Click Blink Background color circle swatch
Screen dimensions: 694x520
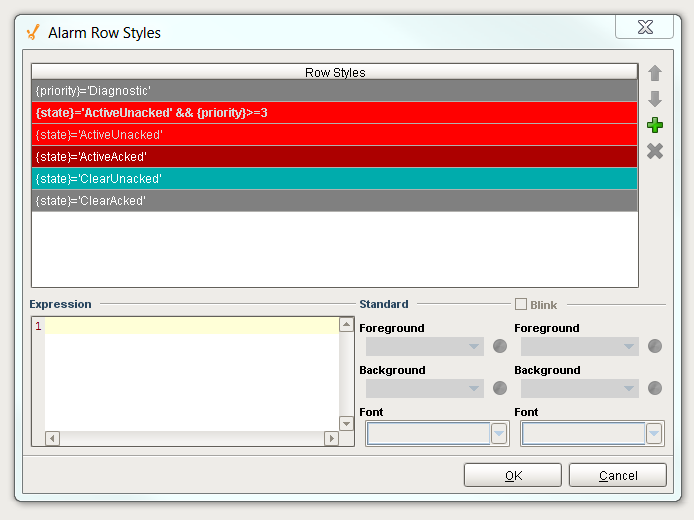tap(655, 388)
